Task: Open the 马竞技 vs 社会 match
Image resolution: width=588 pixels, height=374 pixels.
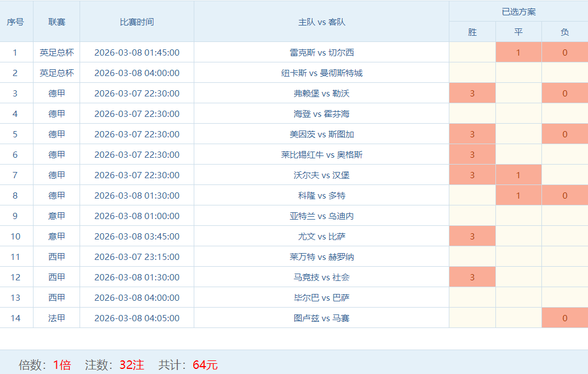Action: coord(322,278)
